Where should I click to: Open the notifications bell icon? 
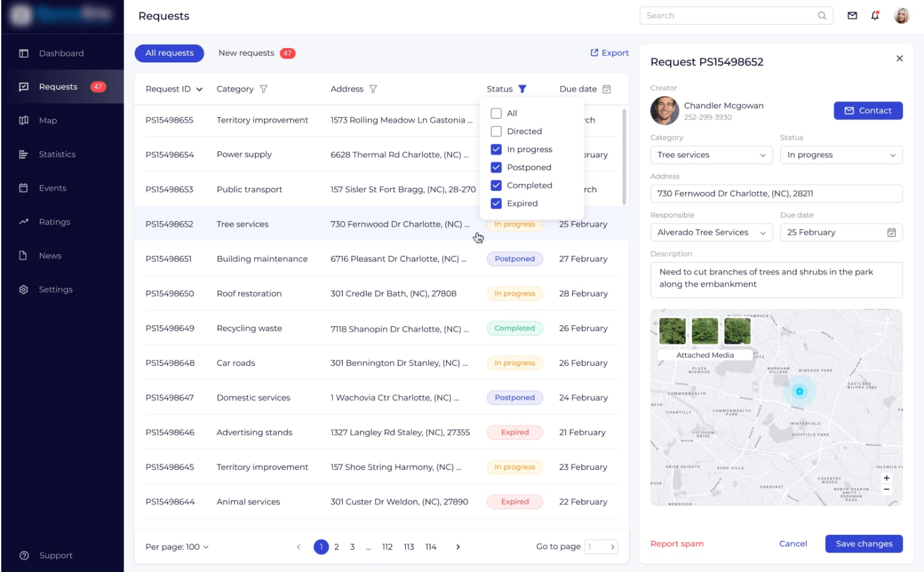(875, 16)
